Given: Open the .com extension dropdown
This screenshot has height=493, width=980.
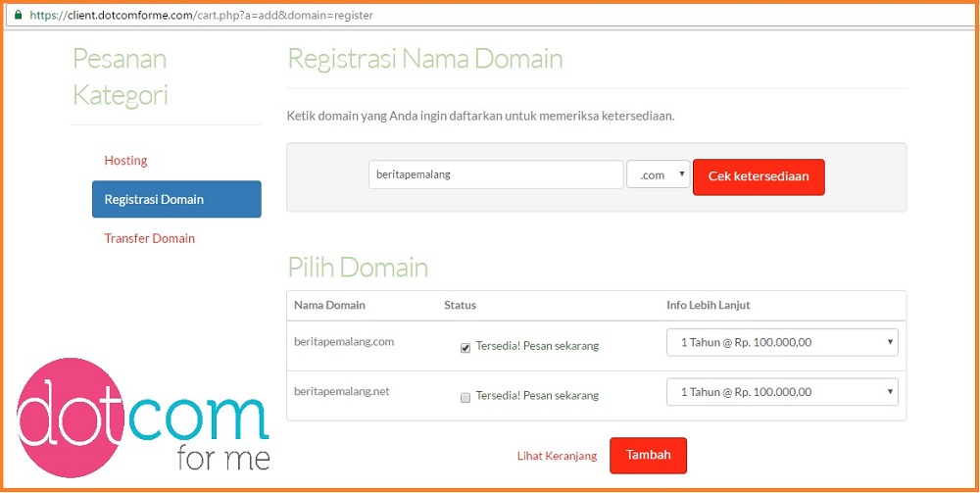Looking at the screenshot, I should click(x=659, y=175).
